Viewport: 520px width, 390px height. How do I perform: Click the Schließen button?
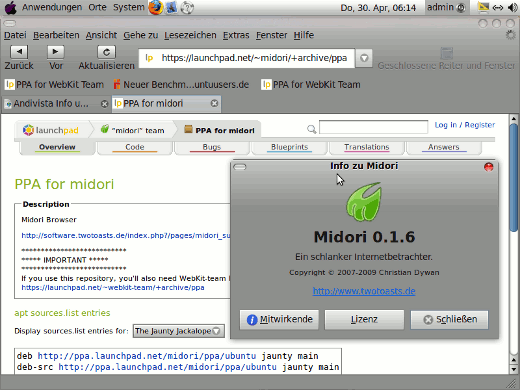[x=449, y=320]
